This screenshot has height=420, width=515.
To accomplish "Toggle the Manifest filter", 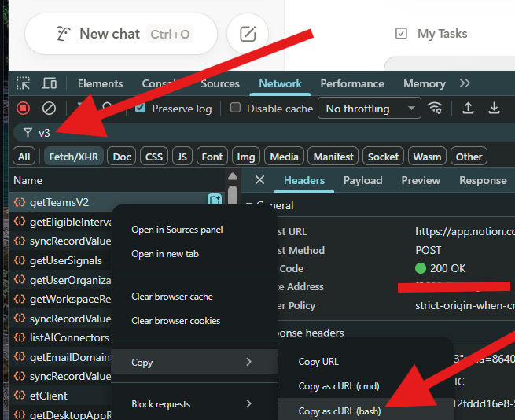I will point(333,157).
